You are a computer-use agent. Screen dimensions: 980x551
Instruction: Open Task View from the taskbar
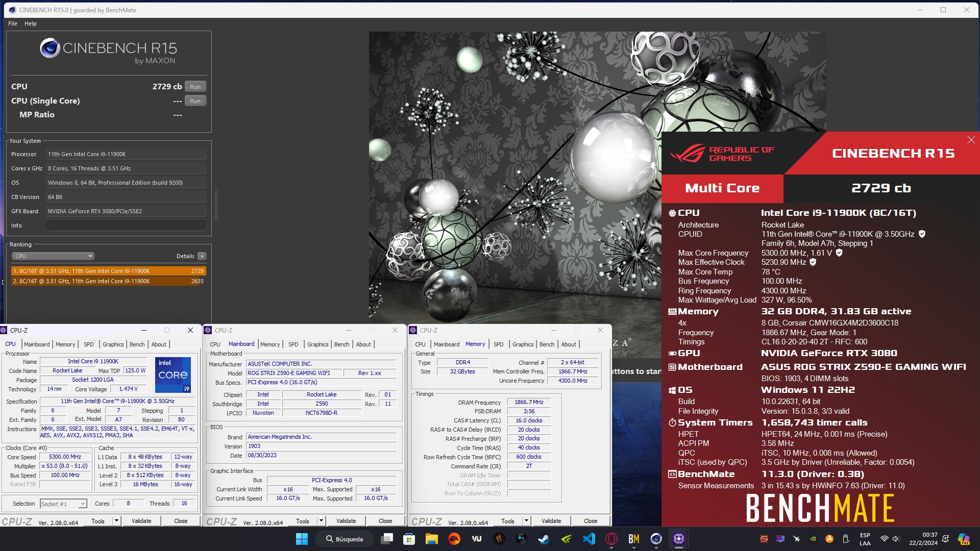pos(387,539)
